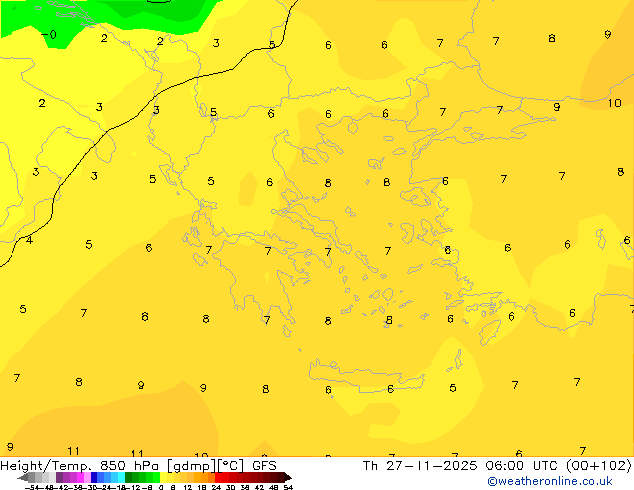Select the '[°C]' unit text
This screenshot has width=634, height=490.
coord(231,466)
